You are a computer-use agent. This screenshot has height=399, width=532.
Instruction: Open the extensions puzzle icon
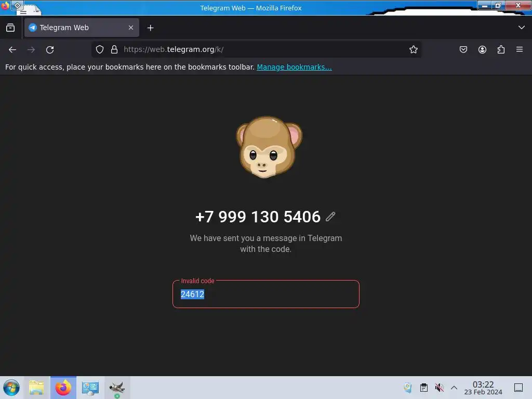[501, 49]
